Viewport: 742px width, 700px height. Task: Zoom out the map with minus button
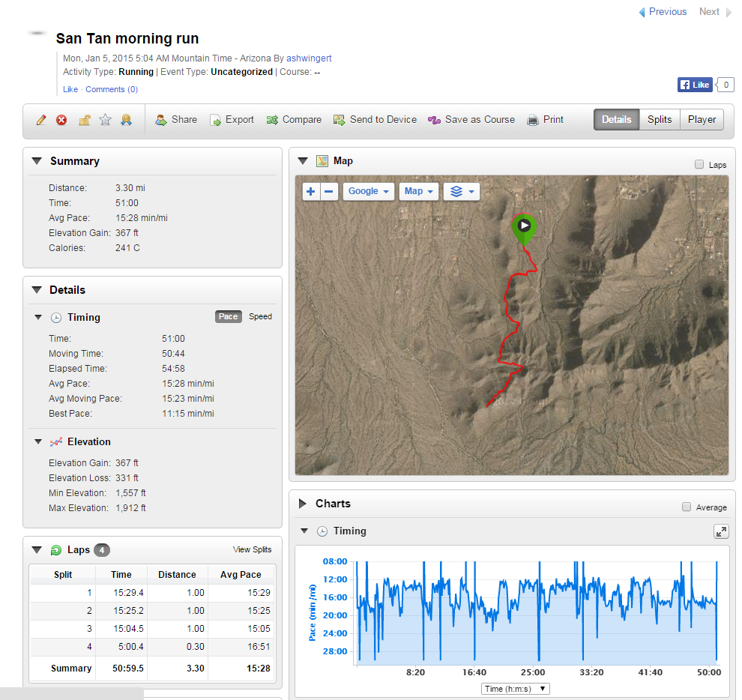click(330, 191)
